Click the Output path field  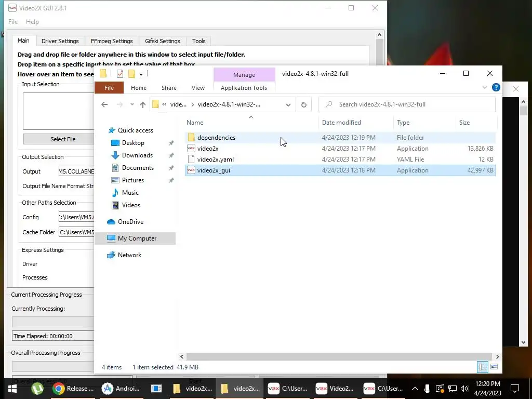[76, 171]
